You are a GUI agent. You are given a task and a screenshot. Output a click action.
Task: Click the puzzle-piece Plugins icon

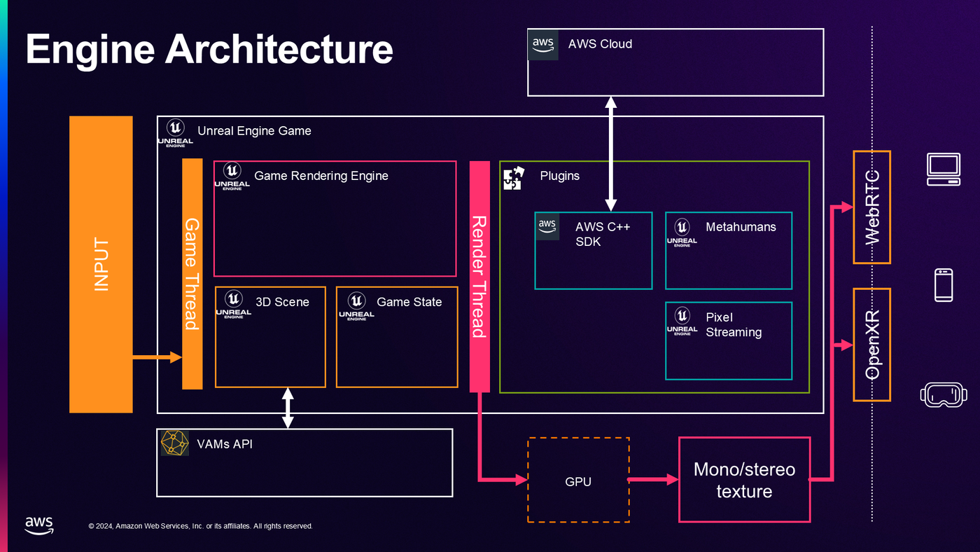pos(514,178)
